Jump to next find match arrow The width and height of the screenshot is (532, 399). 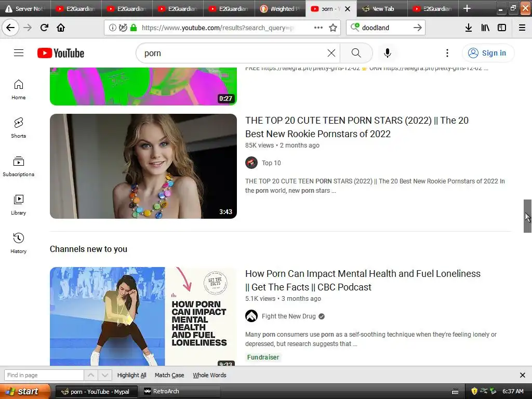tap(105, 375)
